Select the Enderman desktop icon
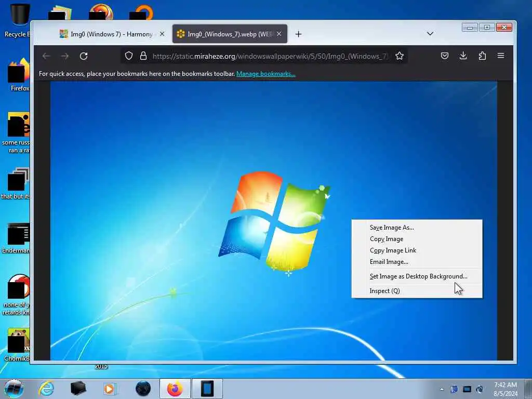This screenshot has height=399, width=532. click(x=17, y=238)
